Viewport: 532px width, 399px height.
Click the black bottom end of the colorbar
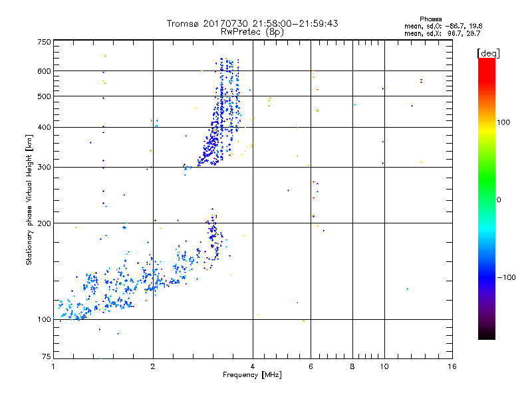[x=487, y=334]
